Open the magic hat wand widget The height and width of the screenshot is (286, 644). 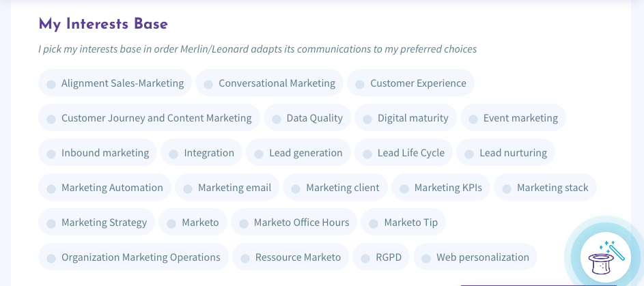(x=605, y=257)
